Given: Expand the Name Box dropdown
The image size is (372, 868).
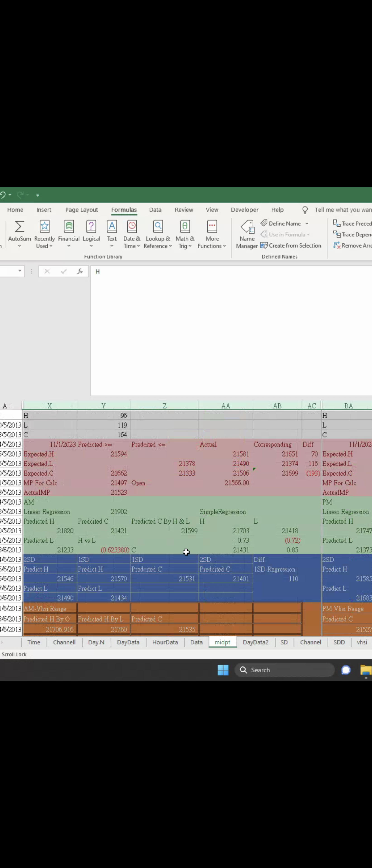Looking at the screenshot, I should pyautogui.click(x=20, y=271).
